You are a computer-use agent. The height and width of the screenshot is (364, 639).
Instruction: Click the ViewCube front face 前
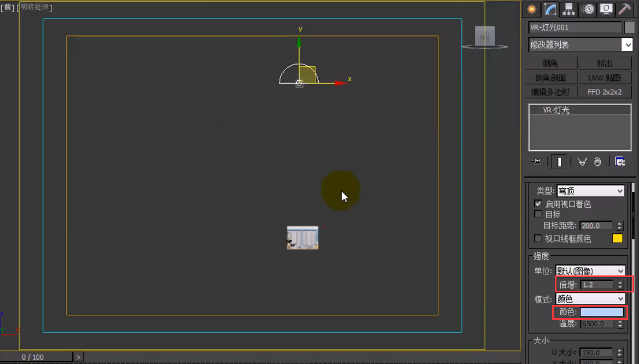(x=484, y=36)
